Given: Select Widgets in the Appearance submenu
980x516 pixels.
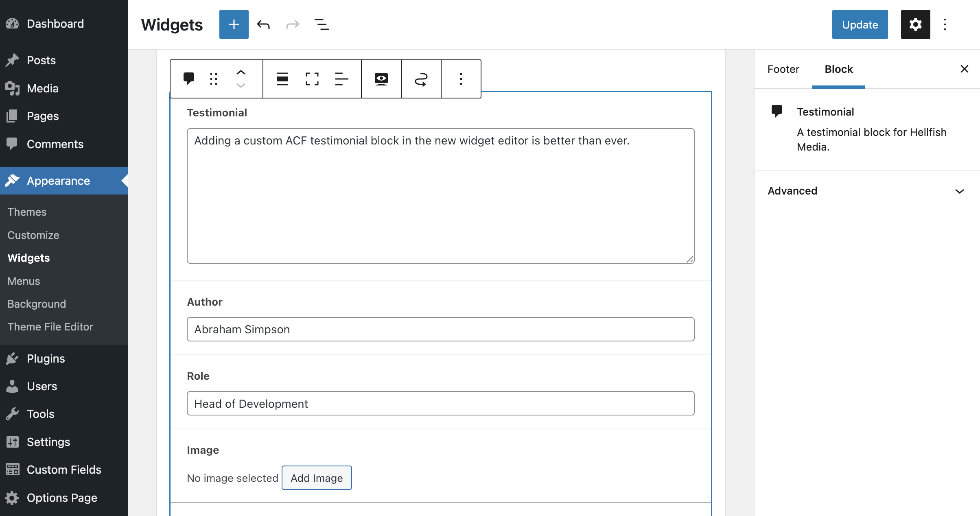Looking at the screenshot, I should pos(28,258).
